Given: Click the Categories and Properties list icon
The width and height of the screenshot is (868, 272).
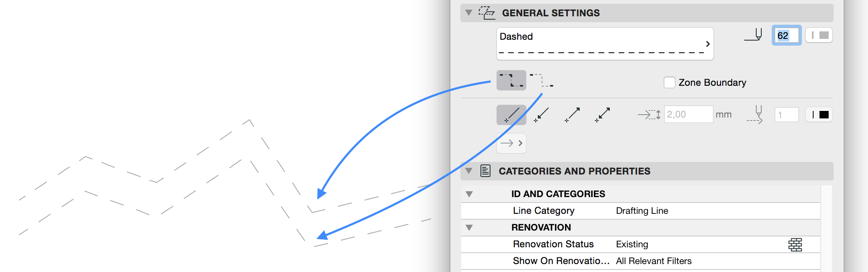Looking at the screenshot, I should click(485, 171).
